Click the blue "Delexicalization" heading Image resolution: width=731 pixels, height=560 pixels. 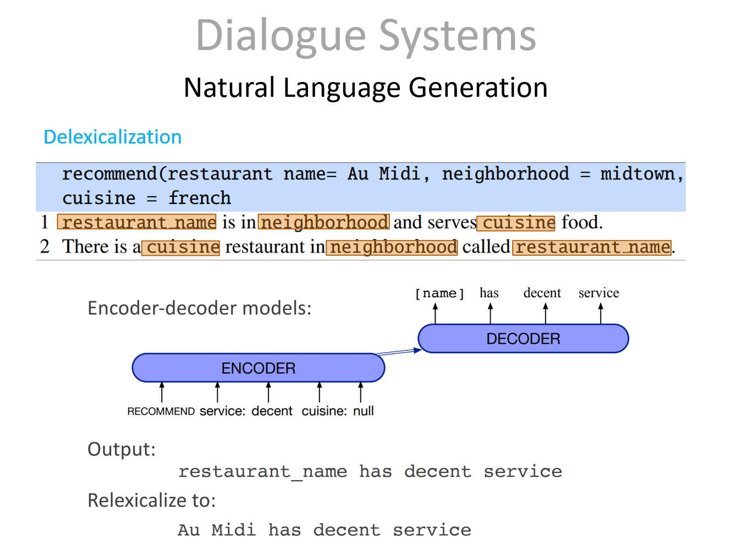tap(113, 137)
